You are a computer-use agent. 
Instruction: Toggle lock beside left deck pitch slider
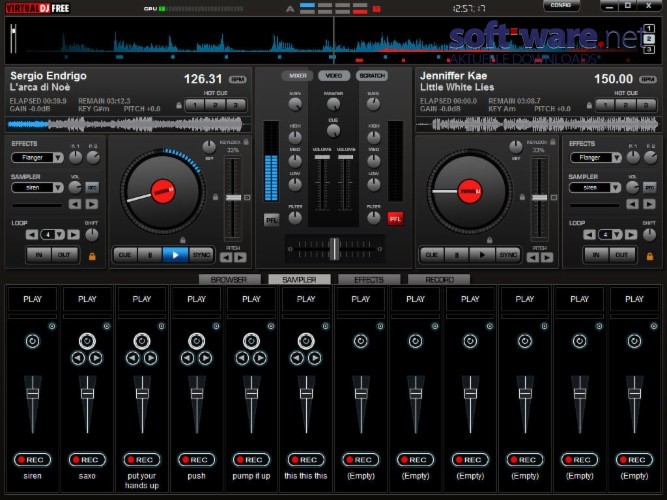click(x=215, y=197)
